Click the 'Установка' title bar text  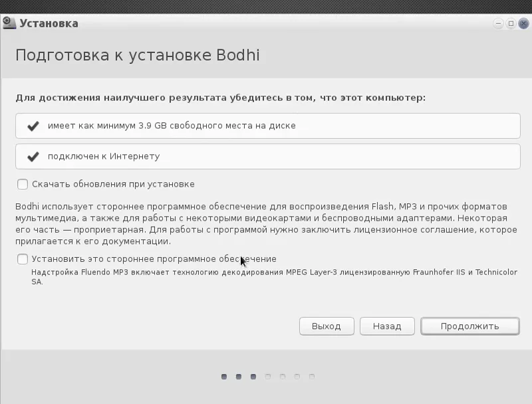pyautogui.click(x=49, y=24)
